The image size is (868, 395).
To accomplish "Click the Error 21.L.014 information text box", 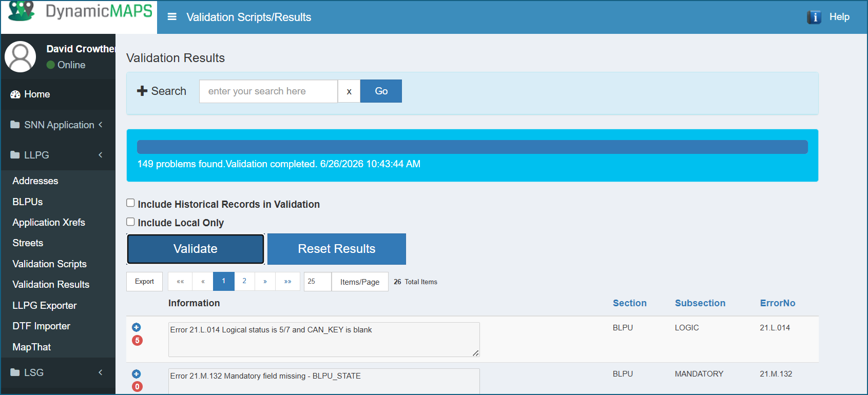I will (324, 340).
